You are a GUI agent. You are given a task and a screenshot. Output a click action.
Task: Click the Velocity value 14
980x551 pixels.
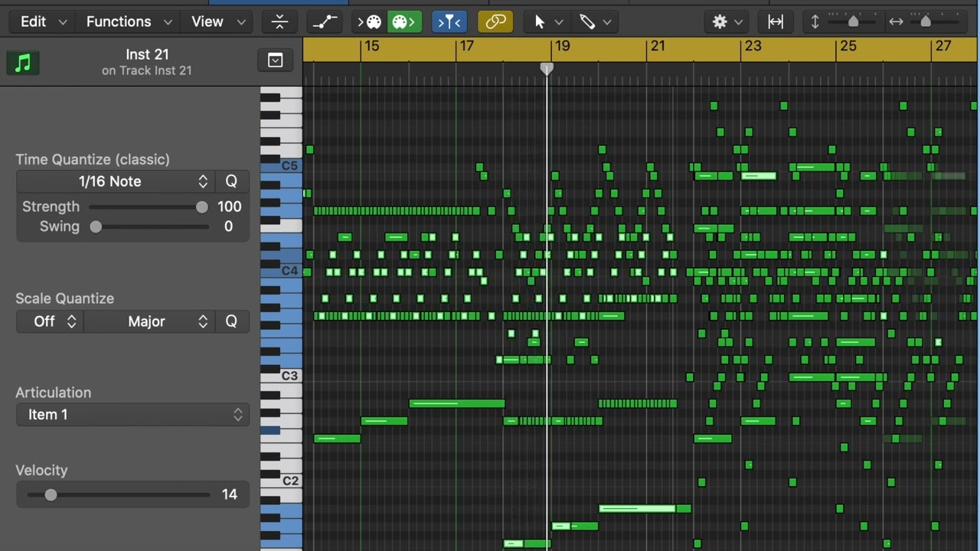230,494
